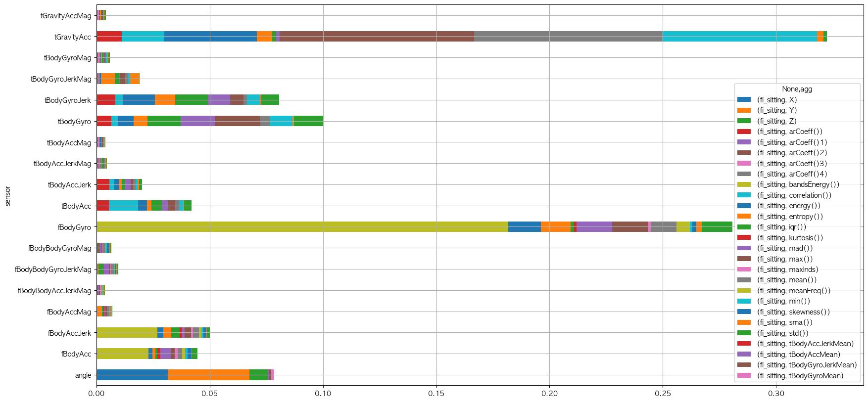Click the tGravityAccMag y-axis label
Screen dimensions: 868x402
66,16
